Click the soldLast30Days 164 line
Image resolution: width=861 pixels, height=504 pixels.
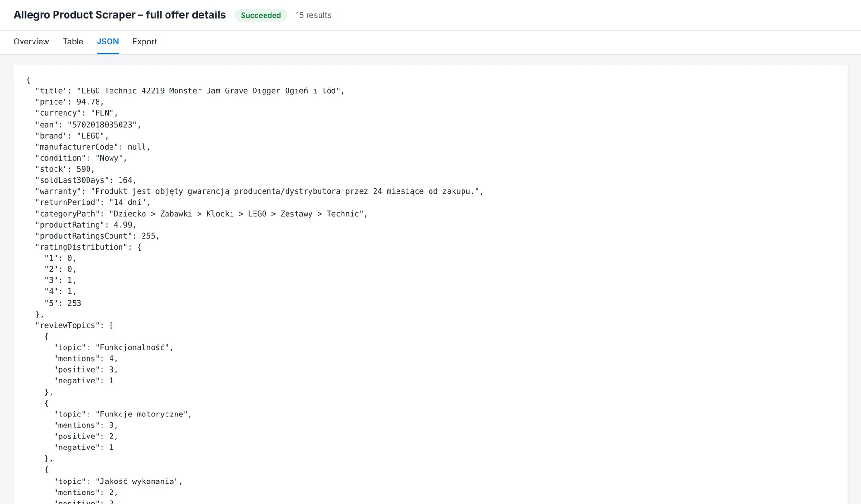click(86, 180)
